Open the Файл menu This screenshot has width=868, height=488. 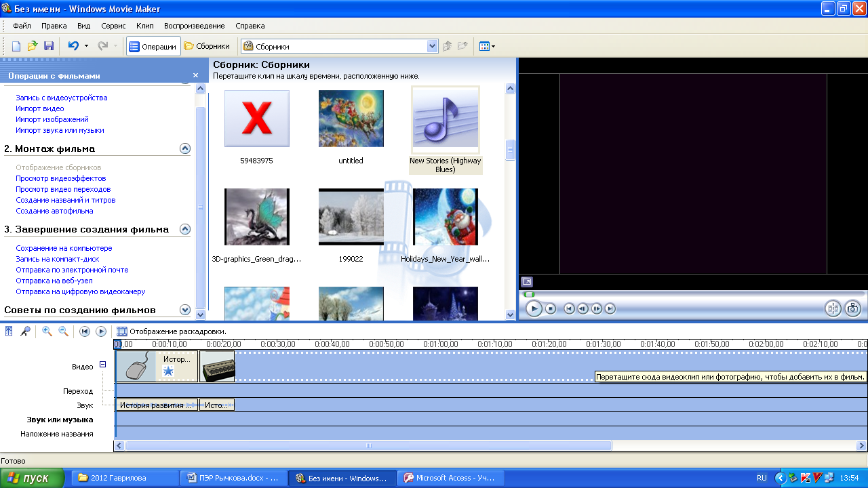(x=22, y=26)
